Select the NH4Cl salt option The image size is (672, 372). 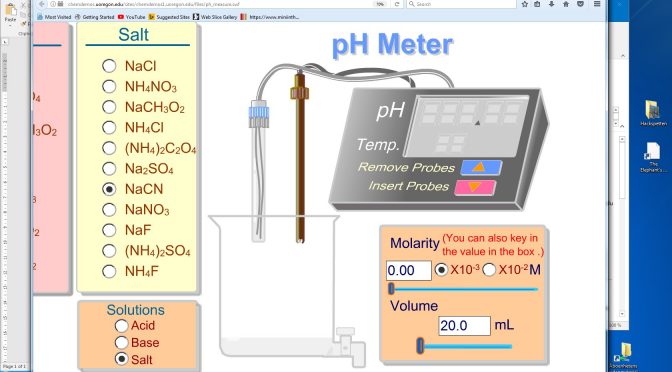pos(109,127)
